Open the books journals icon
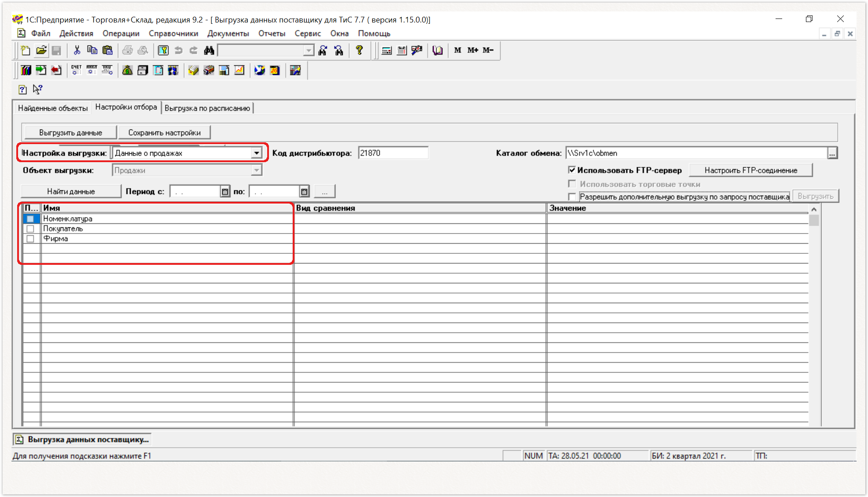The width and height of the screenshot is (868, 497). point(26,70)
